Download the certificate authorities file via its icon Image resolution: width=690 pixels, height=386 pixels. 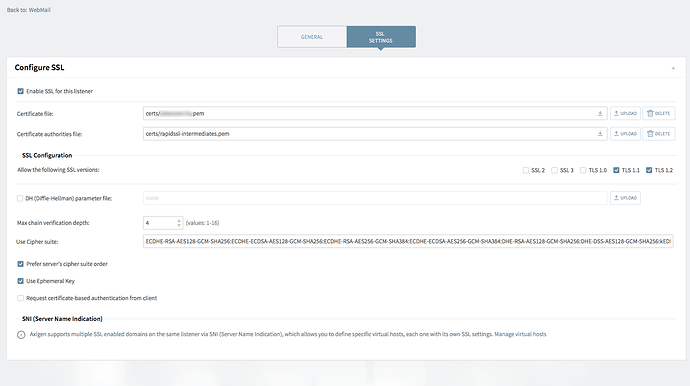(600, 134)
